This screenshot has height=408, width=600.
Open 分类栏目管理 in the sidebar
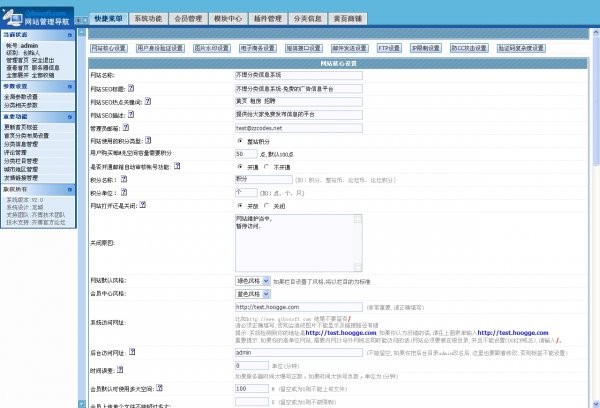click(x=21, y=161)
